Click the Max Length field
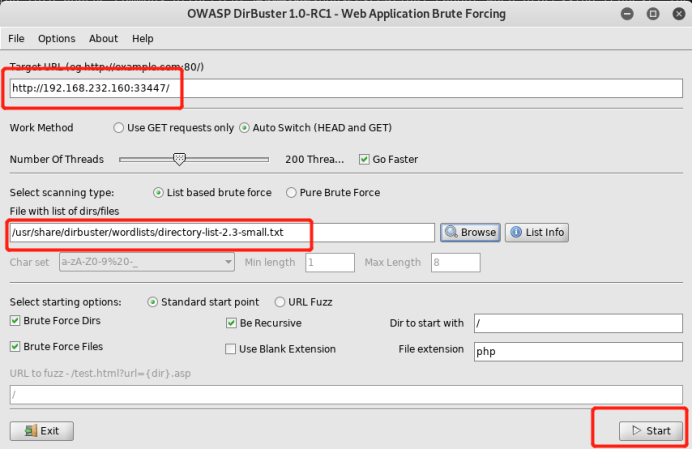 pyautogui.click(x=455, y=262)
